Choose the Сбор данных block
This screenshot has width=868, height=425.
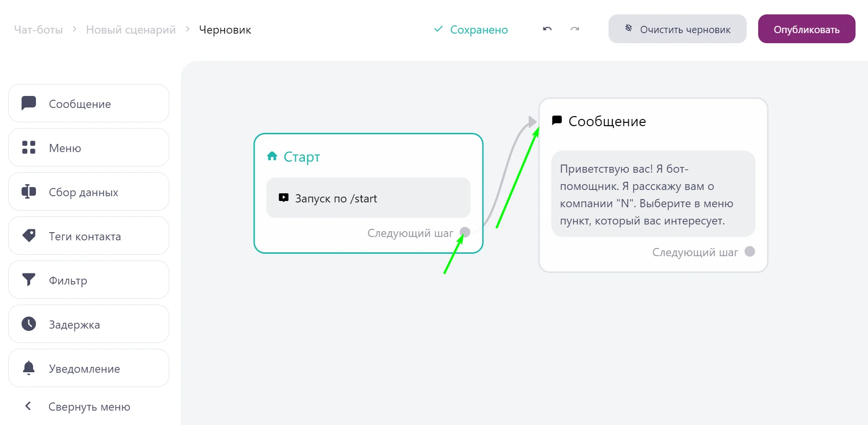[89, 192]
